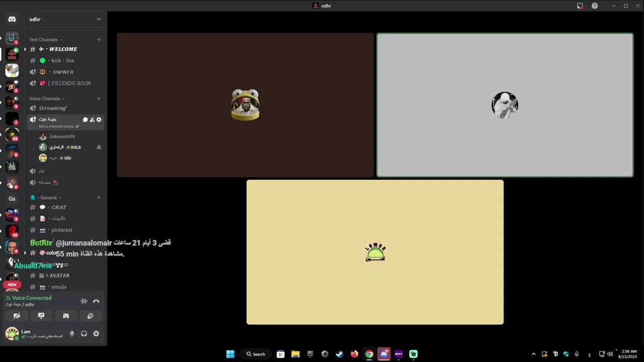This screenshot has height=362, width=644.
Task: Open the soundboard icon in voice panel
Action: tap(91, 316)
